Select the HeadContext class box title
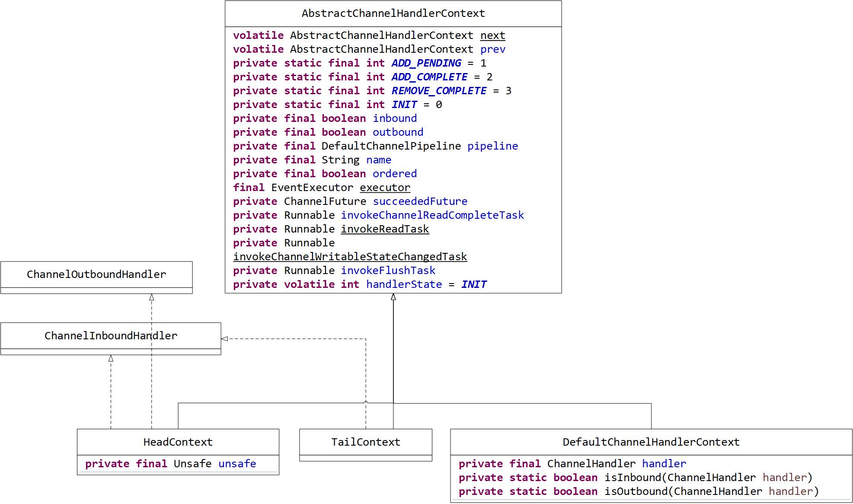The image size is (853, 504). point(178,442)
